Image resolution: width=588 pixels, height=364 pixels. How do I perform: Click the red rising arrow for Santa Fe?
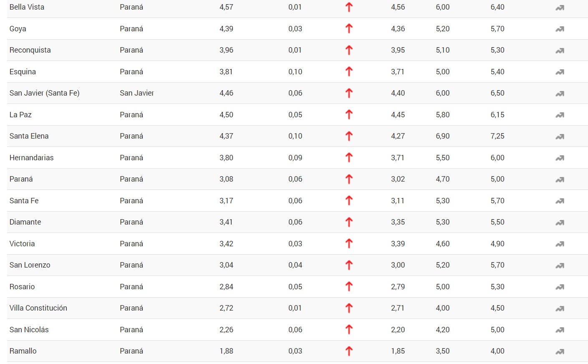point(349,200)
